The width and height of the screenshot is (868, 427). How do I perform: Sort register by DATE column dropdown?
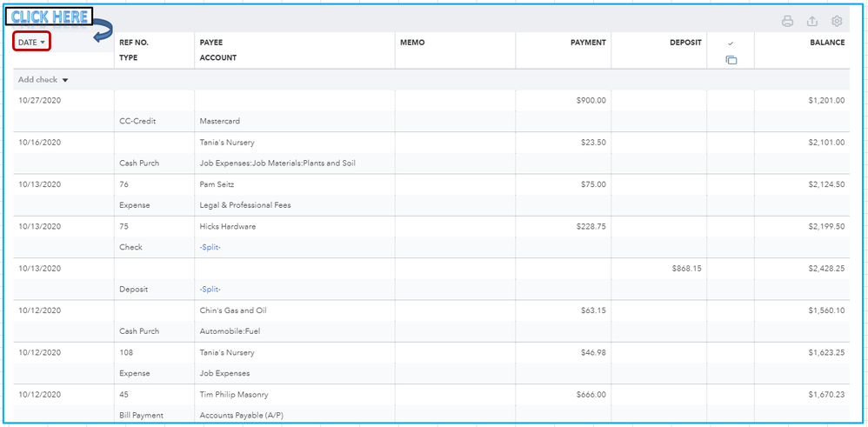click(x=31, y=42)
